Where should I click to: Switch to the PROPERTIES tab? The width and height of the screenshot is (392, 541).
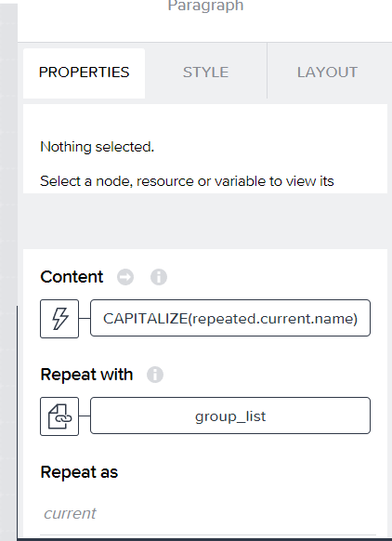tap(84, 73)
